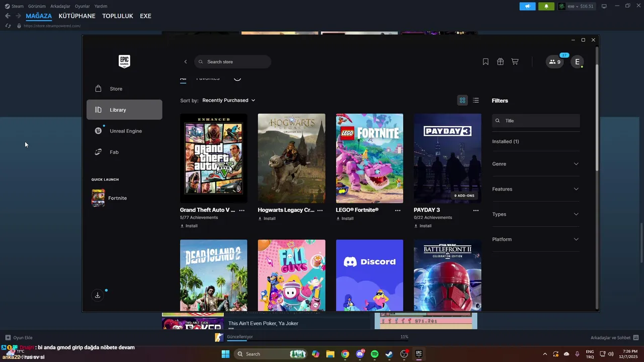
Task: Open Steam's TOPLULUK tab
Action: (118, 16)
